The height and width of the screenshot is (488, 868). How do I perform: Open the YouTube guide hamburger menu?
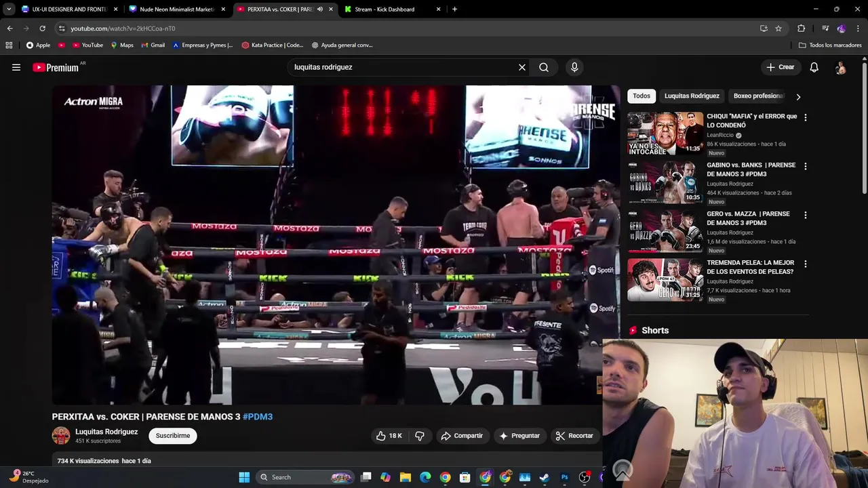tap(16, 67)
